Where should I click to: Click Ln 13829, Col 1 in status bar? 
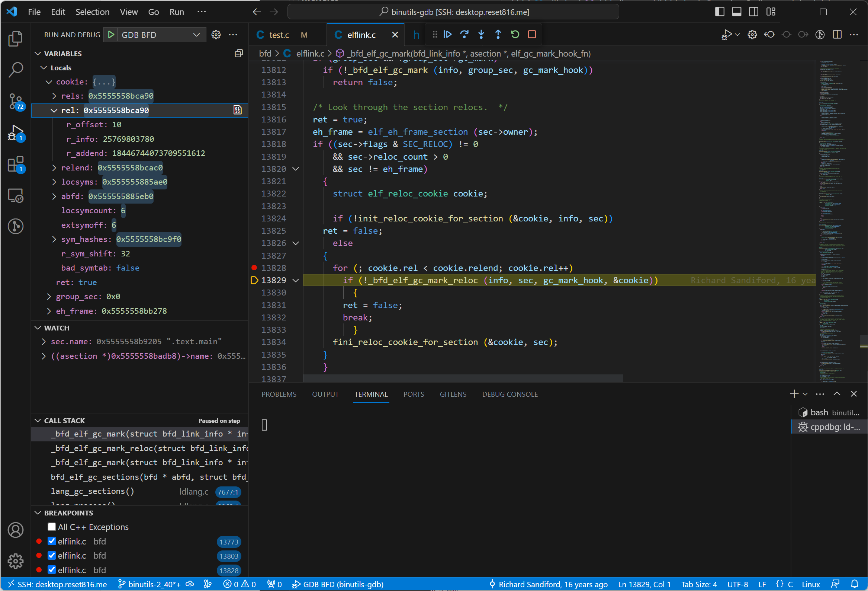[x=644, y=584]
